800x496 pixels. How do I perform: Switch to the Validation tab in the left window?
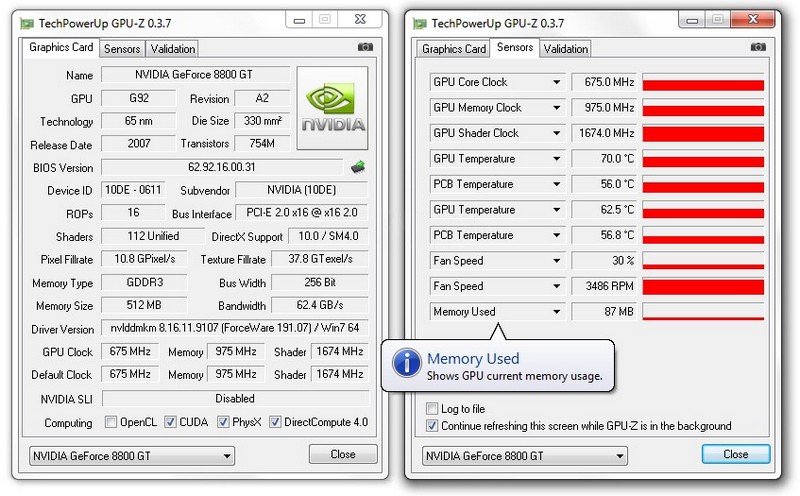(x=173, y=49)
